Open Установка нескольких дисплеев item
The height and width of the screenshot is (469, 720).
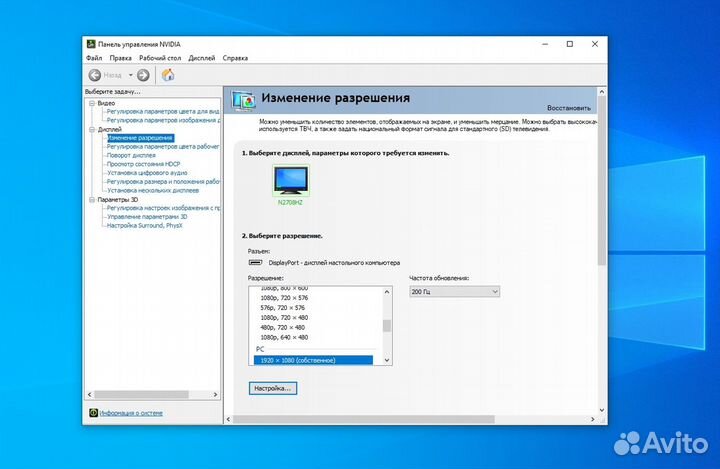[x=153, y=190]
